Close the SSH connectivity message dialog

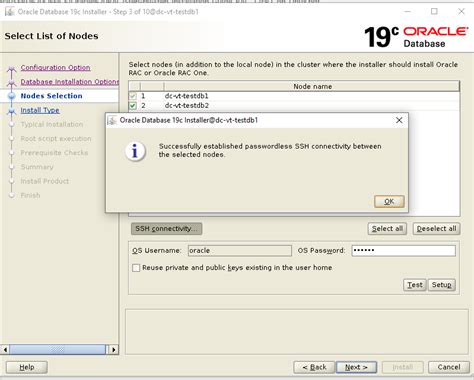pos(399,120)
